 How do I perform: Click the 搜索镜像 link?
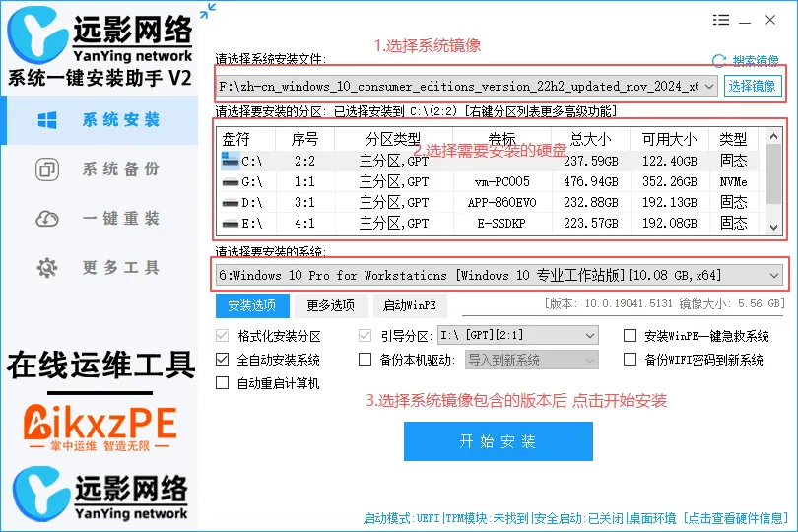[756, 61]
